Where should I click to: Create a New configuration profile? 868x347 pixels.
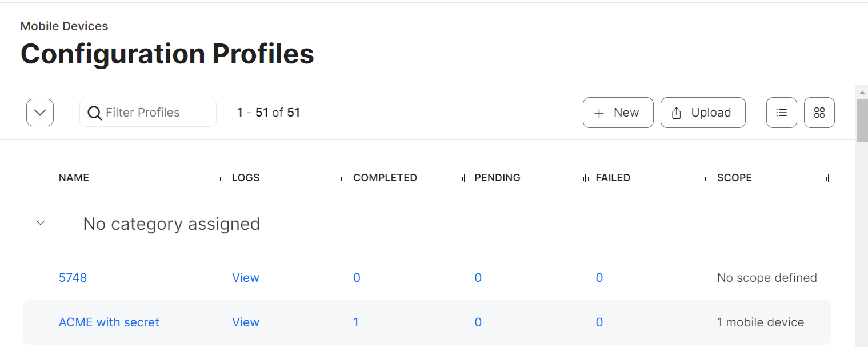point(618,113)
